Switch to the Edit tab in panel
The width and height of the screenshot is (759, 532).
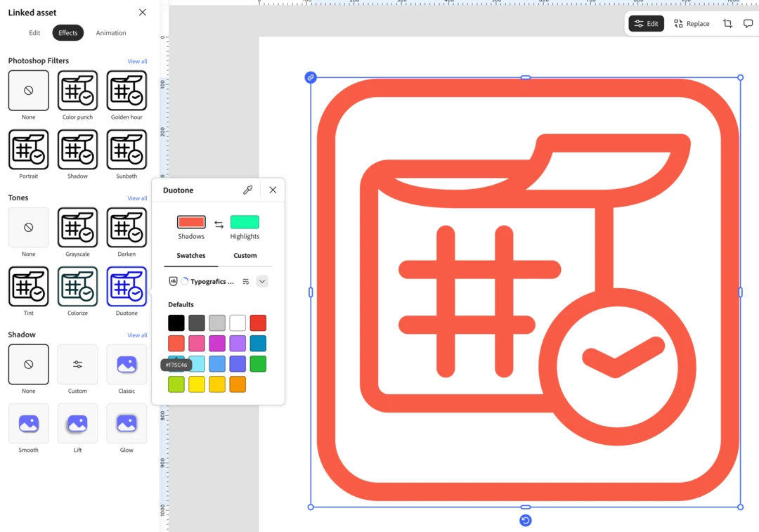(34, 33)
